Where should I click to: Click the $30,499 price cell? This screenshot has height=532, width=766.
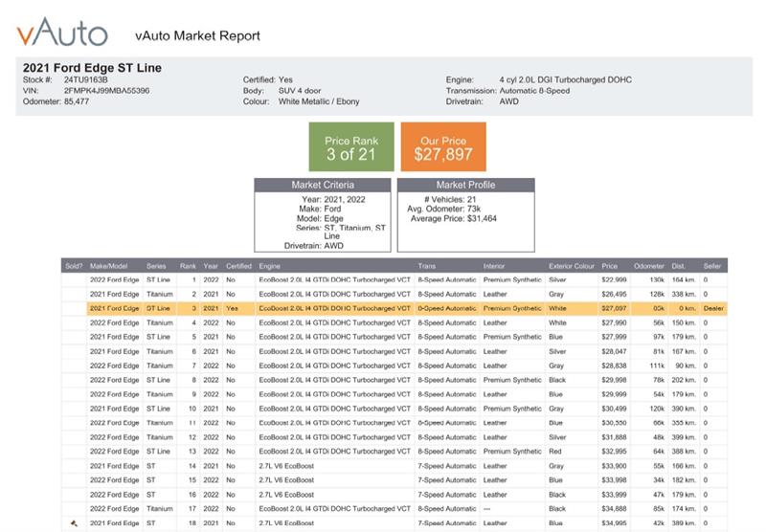pyautogui.click(x=614, y=409)
